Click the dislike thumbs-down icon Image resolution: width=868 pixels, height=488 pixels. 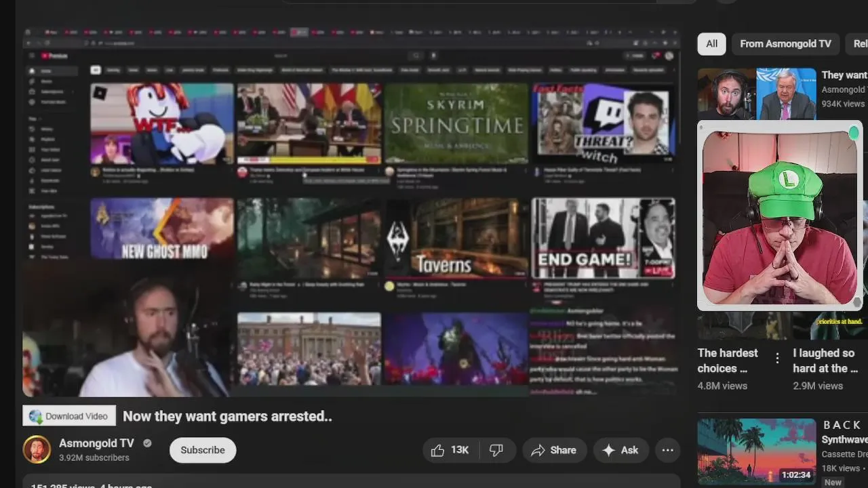point(496,450)
